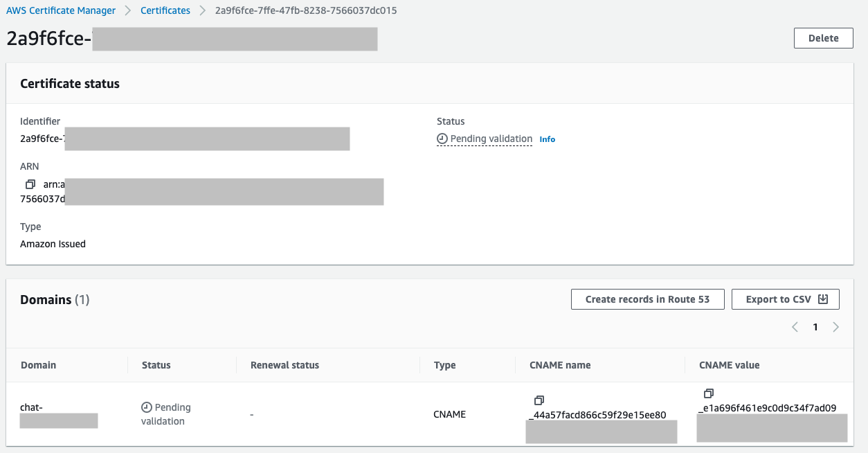Screen dimensions: 868x453
Task: Select CNAME value text _e1a696f461e9c0d9c34f7ad09
Action: [x=767, y=408]
